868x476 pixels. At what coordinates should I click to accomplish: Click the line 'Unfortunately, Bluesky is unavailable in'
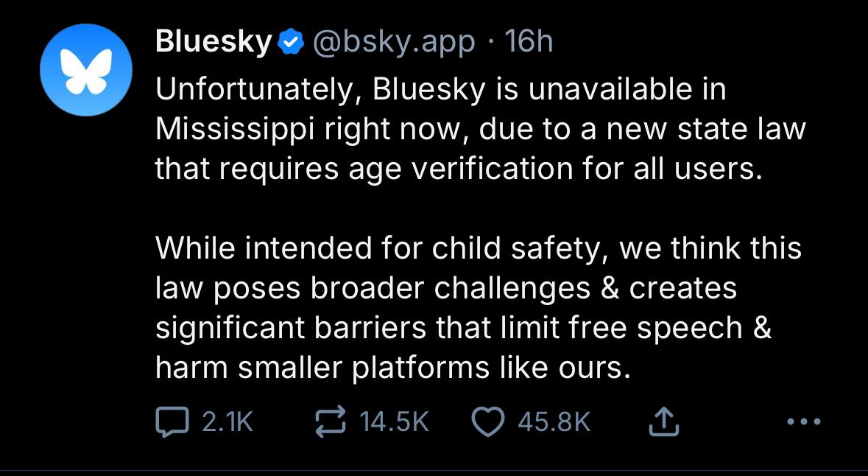click(x=441, y=91)
